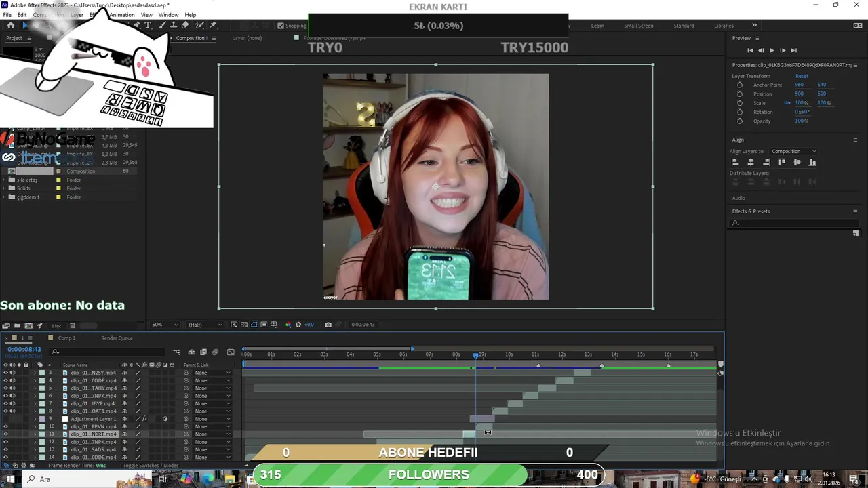This screenshot has height=488, width=868.
Task: Toggle adjustment layer switch on Adjustment Layer 1
Action: (165, 419)
